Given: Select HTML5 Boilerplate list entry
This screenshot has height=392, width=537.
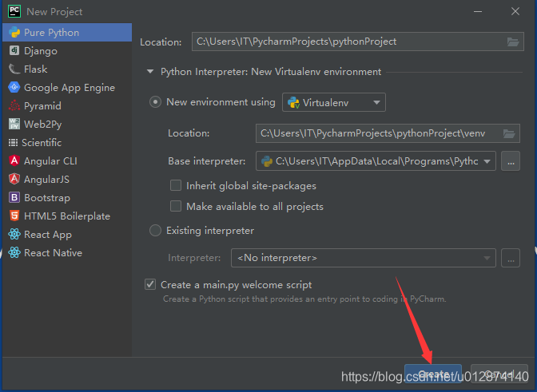Looking at the screenshot, I should [x=67, y=216].
